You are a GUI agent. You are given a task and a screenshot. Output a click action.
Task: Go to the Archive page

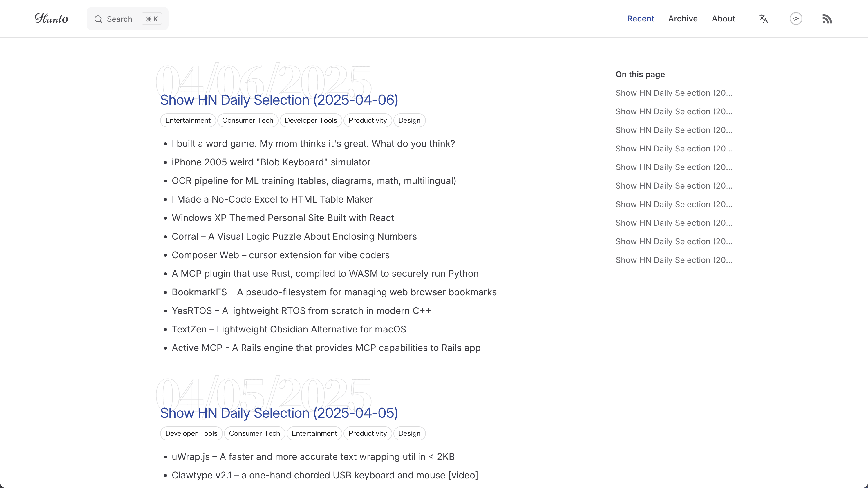pos(683,19)
